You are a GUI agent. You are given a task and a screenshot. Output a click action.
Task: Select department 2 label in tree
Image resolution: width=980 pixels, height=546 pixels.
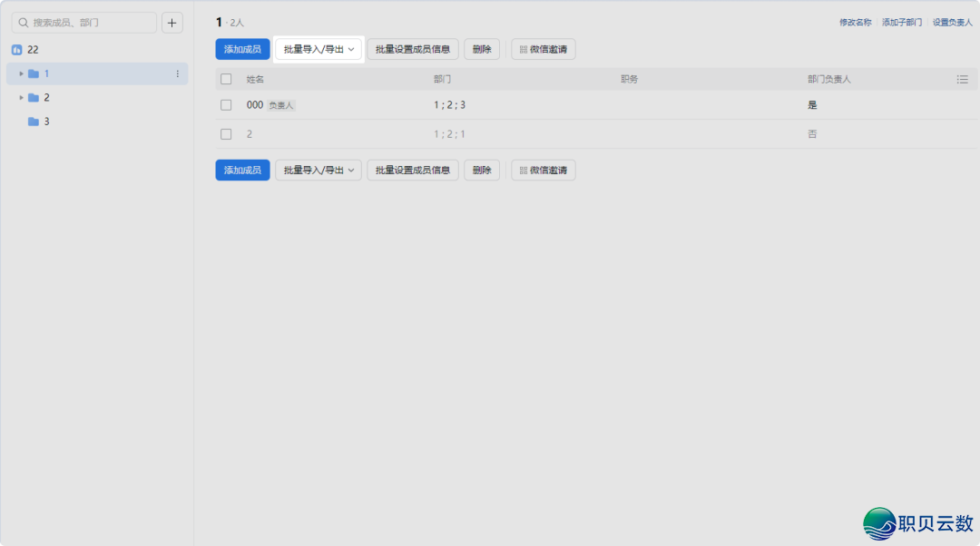tap(46, 97)
